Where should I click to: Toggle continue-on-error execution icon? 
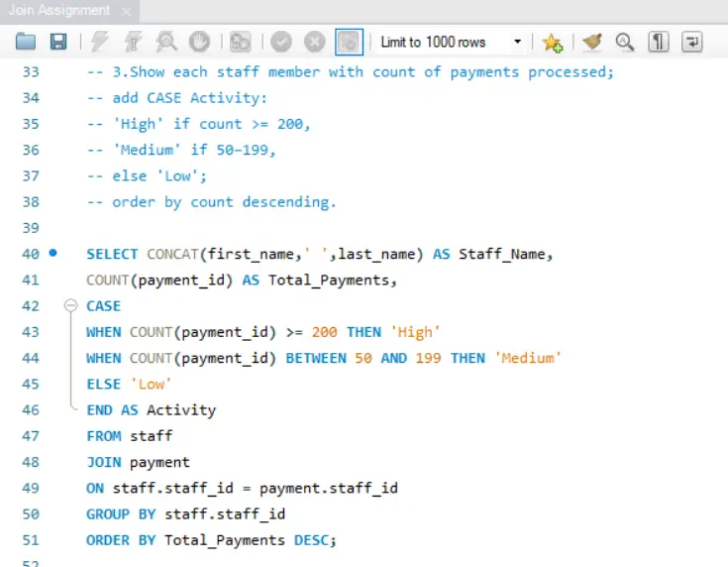[240, 42]
